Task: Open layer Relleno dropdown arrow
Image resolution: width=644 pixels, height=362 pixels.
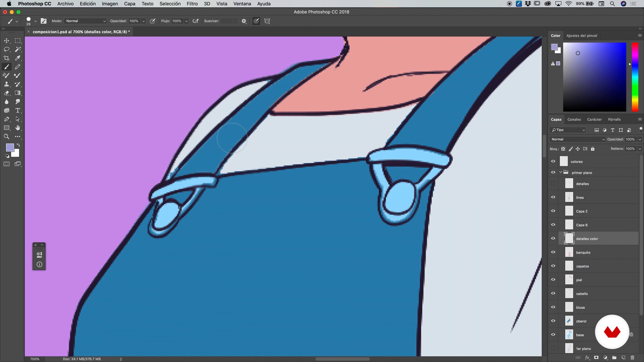Action: point(640,149)
